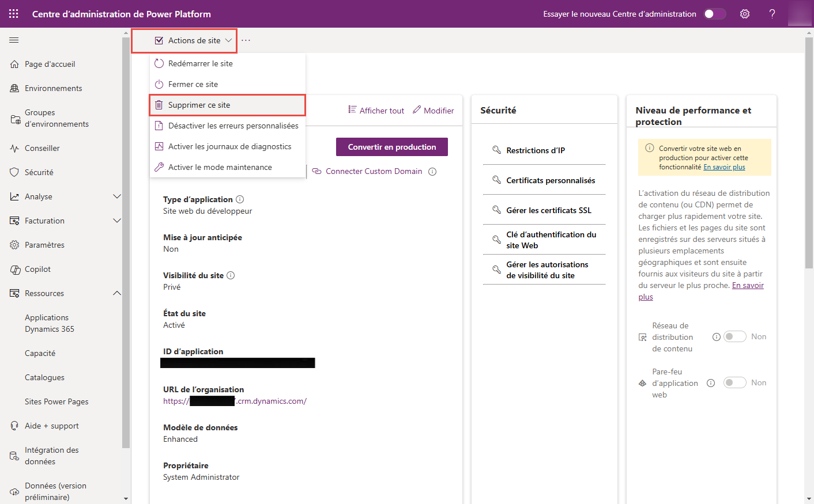Click the Analyse chart icon
814x504 pixels.
(x=14, y=196)
